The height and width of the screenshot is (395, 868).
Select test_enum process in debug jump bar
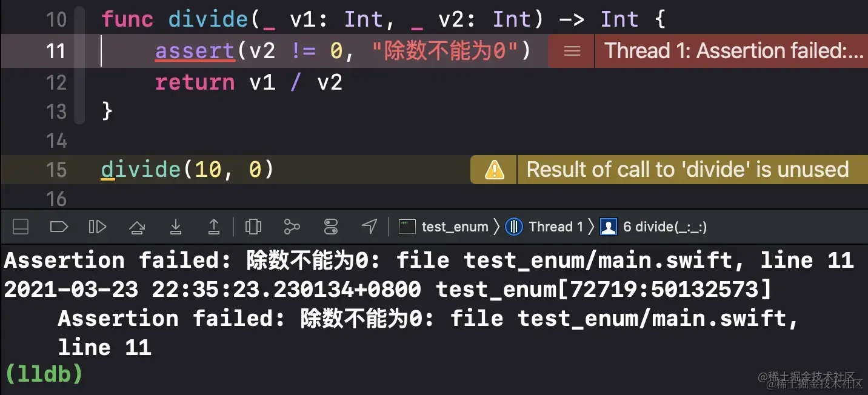click(x=444, y=227)
